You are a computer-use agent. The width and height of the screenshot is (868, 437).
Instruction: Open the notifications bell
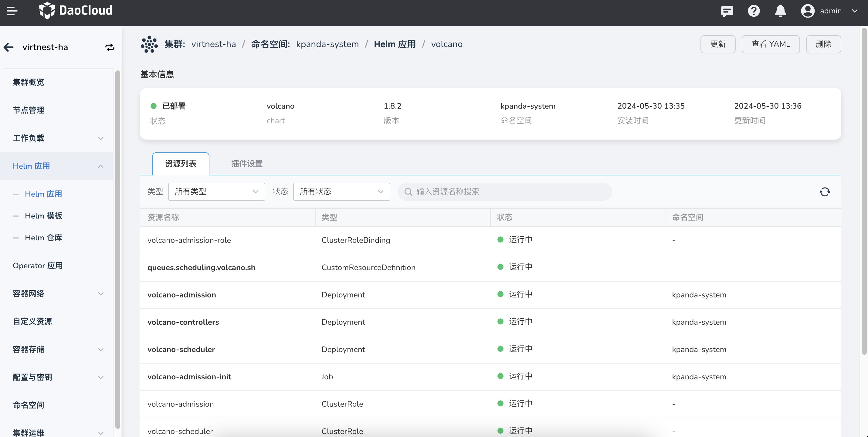coord(780,11)
